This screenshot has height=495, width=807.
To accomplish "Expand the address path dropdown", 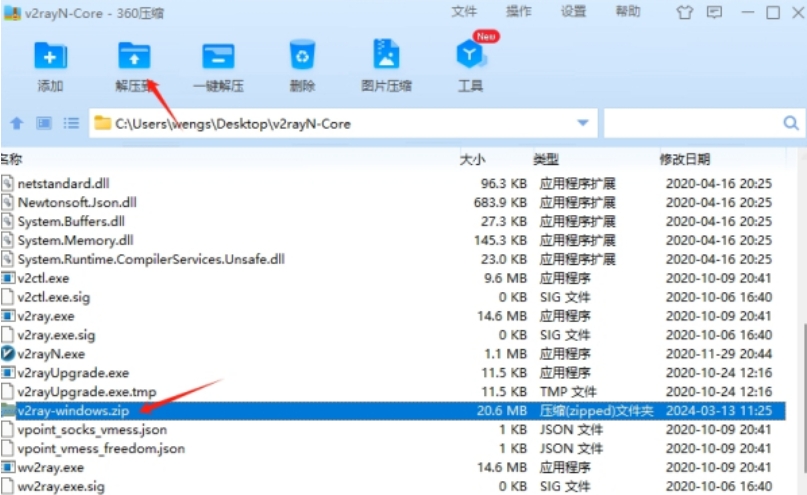I will tap(583, 123).
